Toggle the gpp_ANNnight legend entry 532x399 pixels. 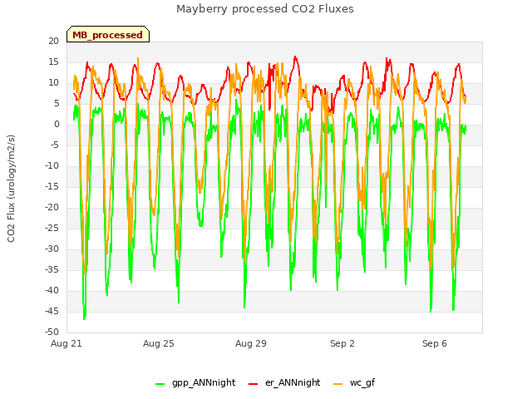click(195, 382)
